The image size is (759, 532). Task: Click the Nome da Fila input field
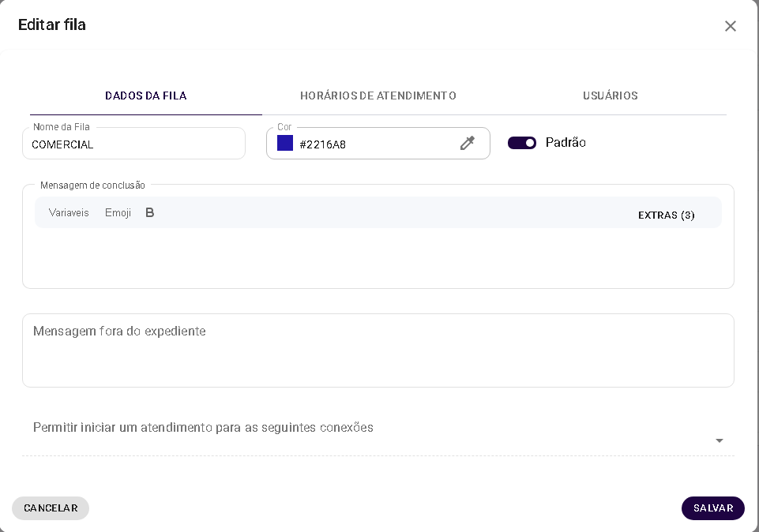tap(133, 143)
